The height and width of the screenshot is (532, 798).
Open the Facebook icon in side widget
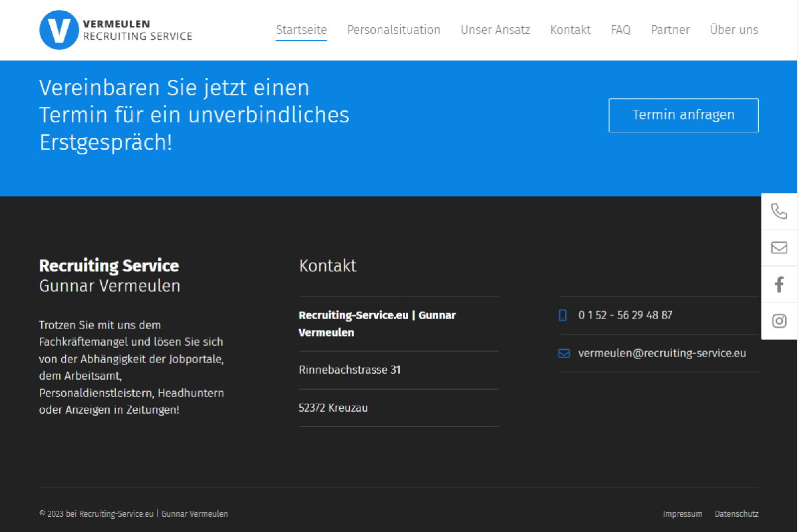coord(779,284)
